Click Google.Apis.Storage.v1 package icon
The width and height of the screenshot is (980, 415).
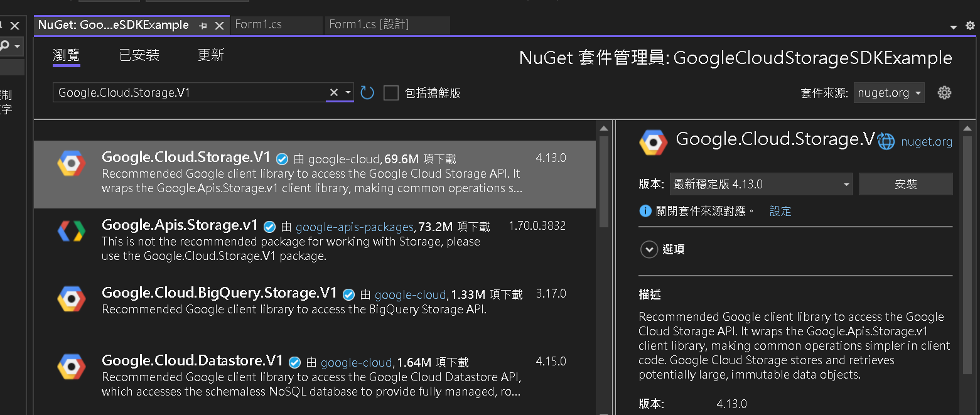pos(71,231)
